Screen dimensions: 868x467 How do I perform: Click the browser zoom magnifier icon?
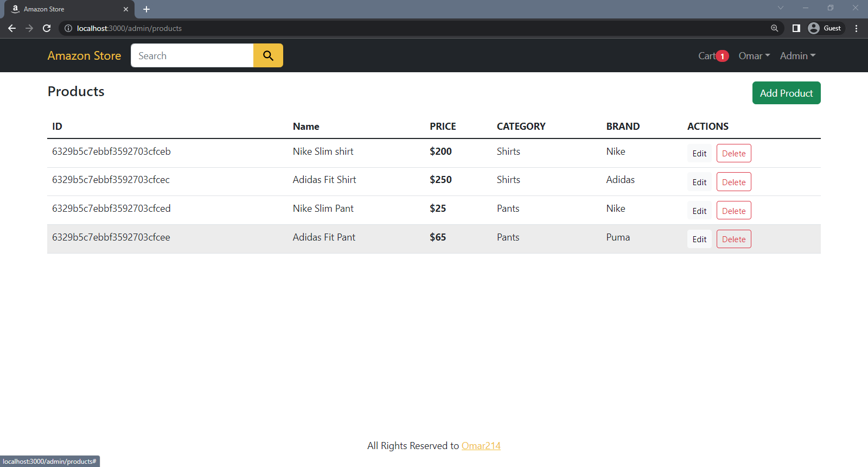click(x=775, y=28)
